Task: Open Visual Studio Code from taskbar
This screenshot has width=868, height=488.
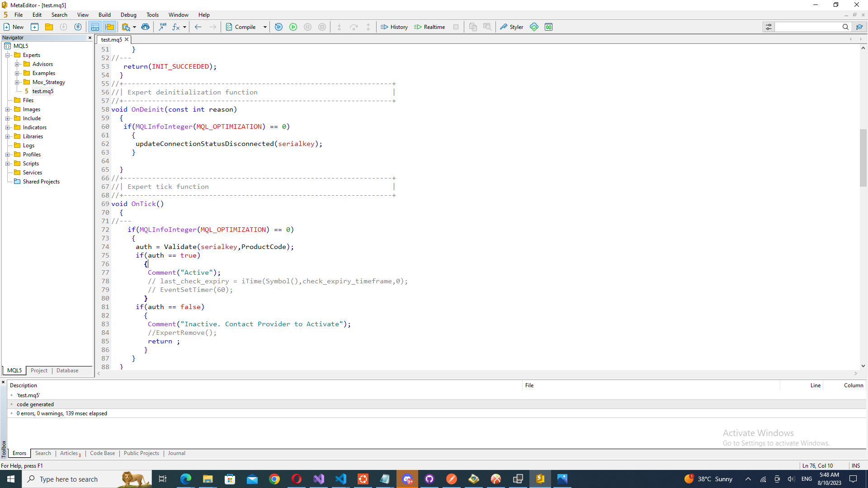Action: point(340,479)
